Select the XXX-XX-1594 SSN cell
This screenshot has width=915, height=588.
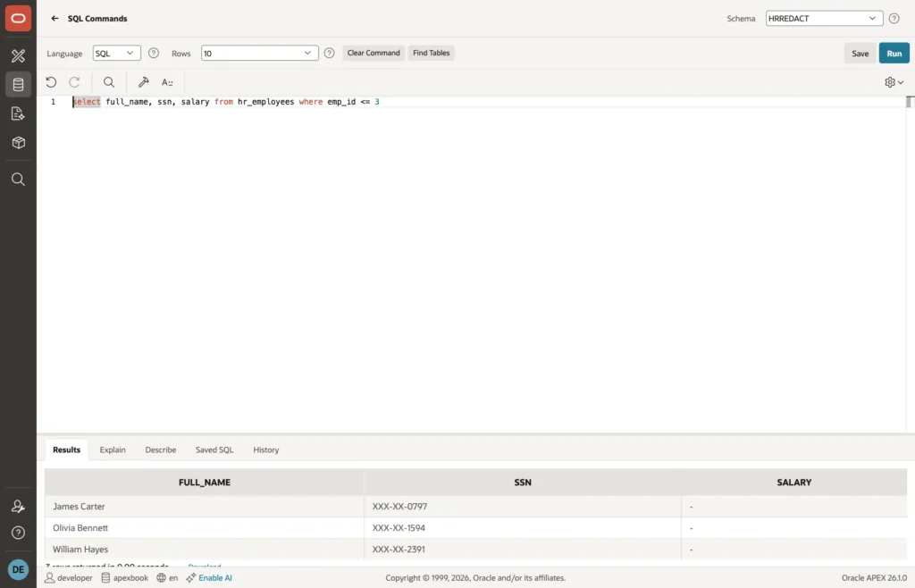click(522, 528)
